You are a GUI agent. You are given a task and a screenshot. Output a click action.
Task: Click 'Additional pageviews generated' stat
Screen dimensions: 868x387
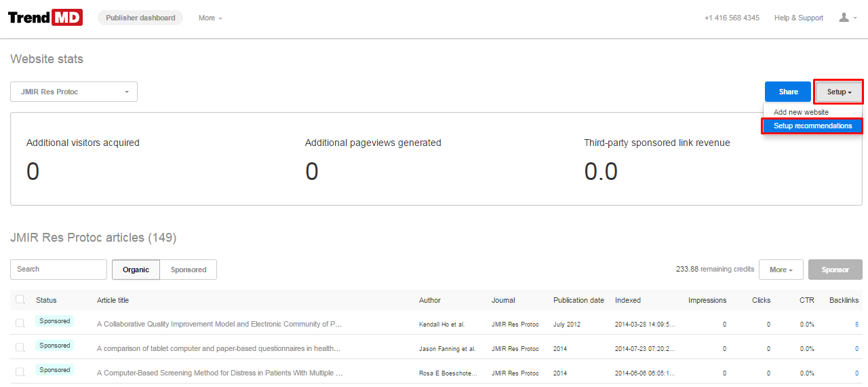pos(373,143)
